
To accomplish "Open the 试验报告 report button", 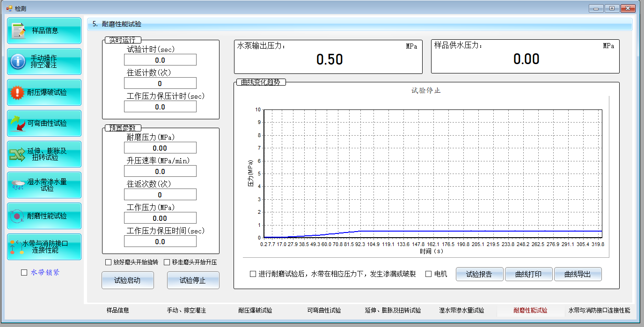I will click(x=479, y=274).
